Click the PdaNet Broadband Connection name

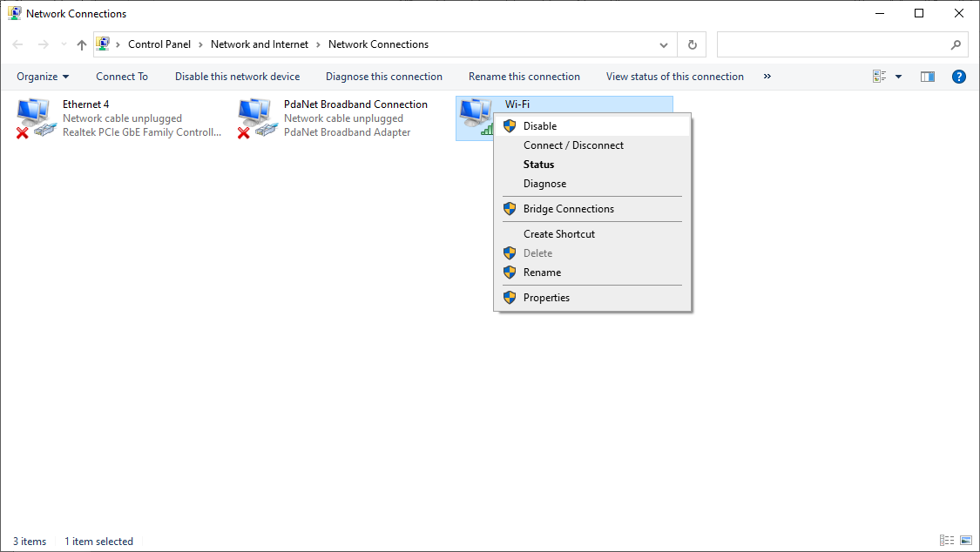(x=355, y=104)
